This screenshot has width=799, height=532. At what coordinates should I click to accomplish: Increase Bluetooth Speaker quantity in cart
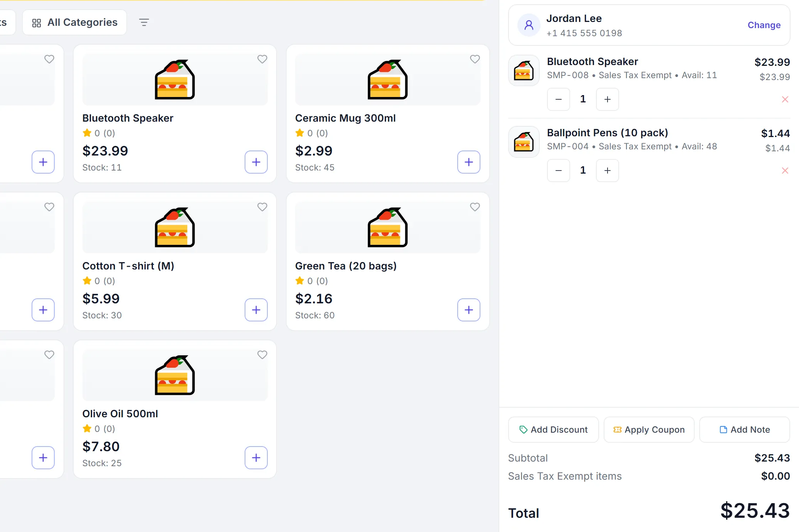(x=608, y=99)
